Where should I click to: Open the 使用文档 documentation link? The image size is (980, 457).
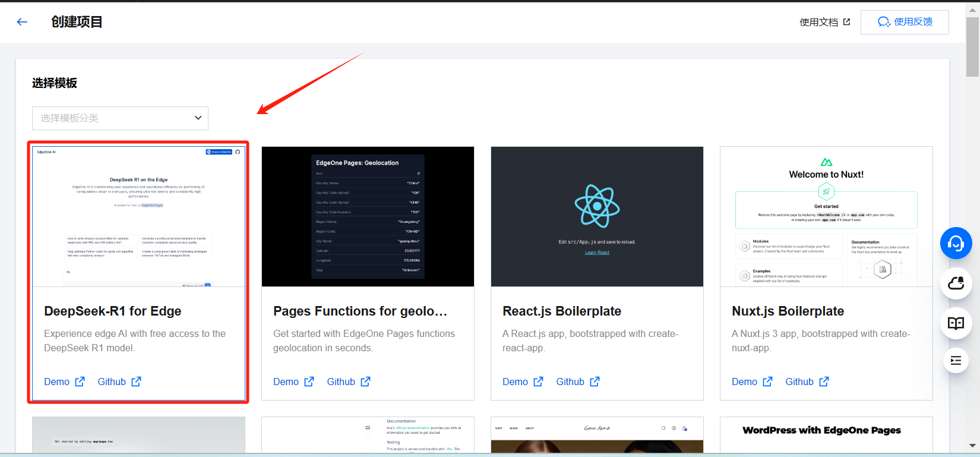(818, 22)
